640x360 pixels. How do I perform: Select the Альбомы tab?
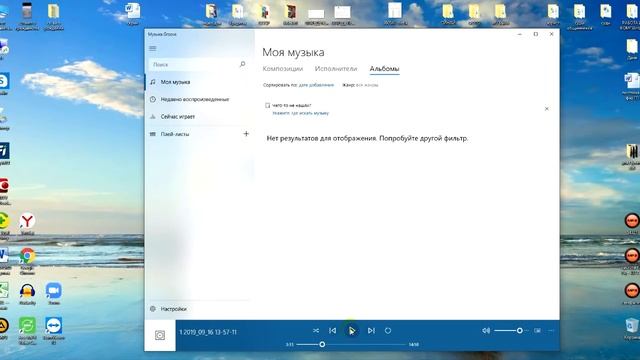click(384, 69)
